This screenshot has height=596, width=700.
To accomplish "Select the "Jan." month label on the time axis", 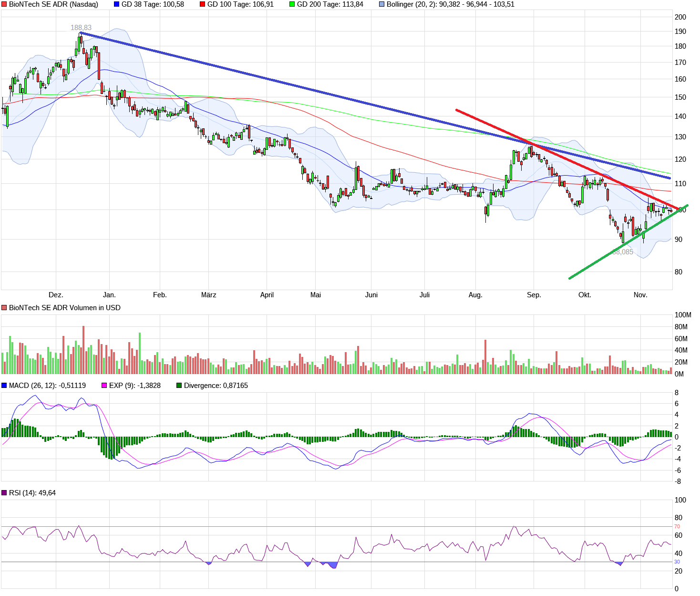I will (x=109, y=295).
